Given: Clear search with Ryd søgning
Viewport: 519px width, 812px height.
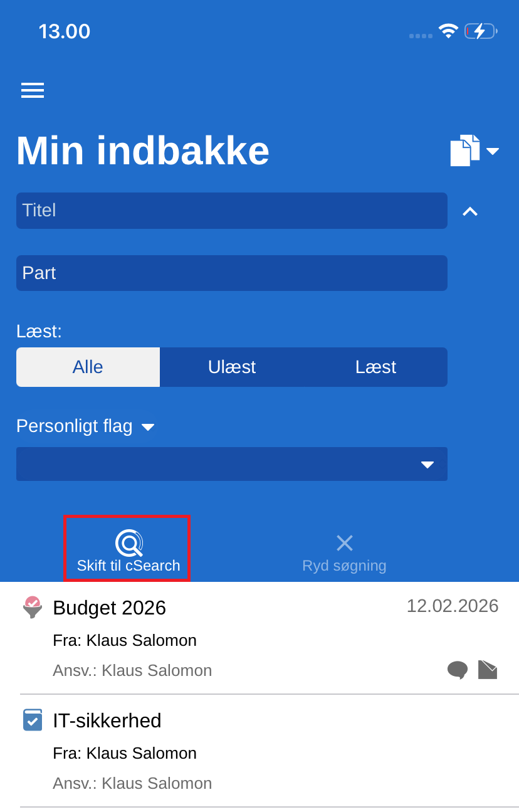Looking at the screenshot, I should pyautogui.click(x=344, y=553).
